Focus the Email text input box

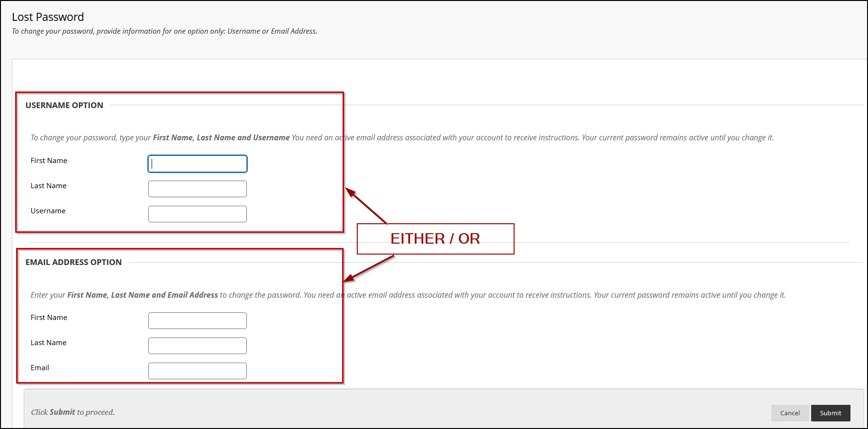pos(197,371)
